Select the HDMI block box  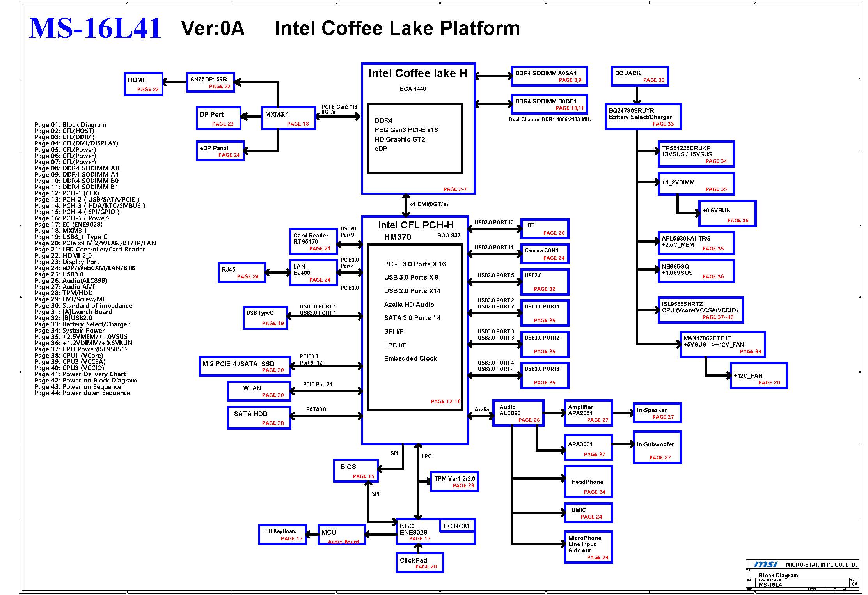coord(144,84)
